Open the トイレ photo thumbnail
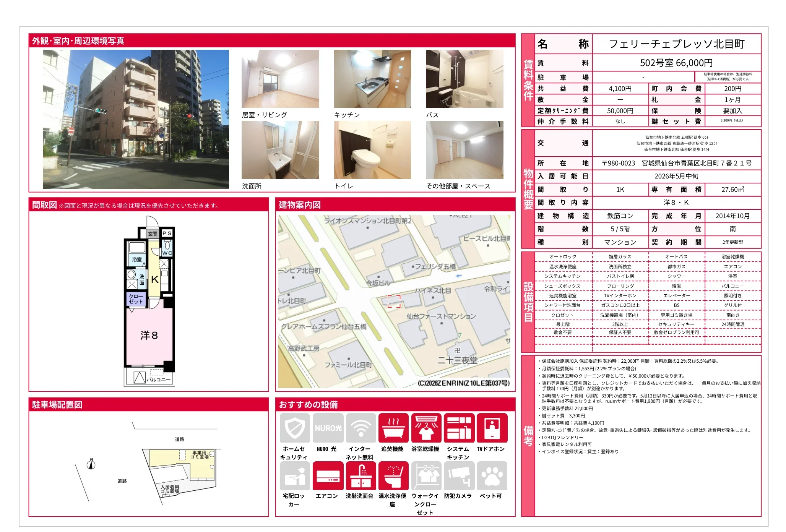This screenshot has height=532, width=786. click(x=372, y=150)
